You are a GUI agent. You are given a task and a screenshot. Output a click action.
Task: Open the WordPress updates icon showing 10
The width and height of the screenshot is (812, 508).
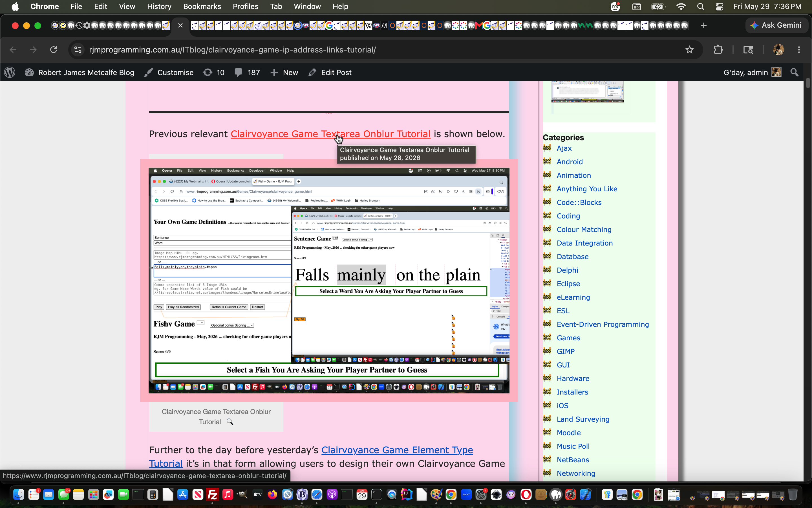(214, 73)
